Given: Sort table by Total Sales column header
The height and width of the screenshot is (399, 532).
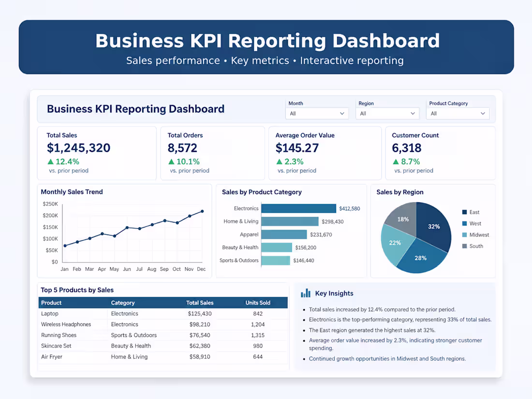Looking at the screenshot, I should pyautogui.click(x=199, y=303).
